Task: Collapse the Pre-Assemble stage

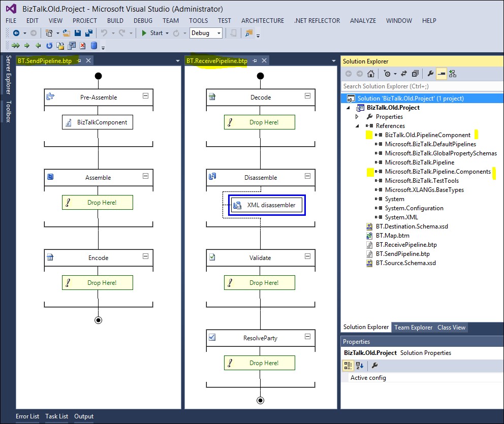Action: tap(146, 96)
